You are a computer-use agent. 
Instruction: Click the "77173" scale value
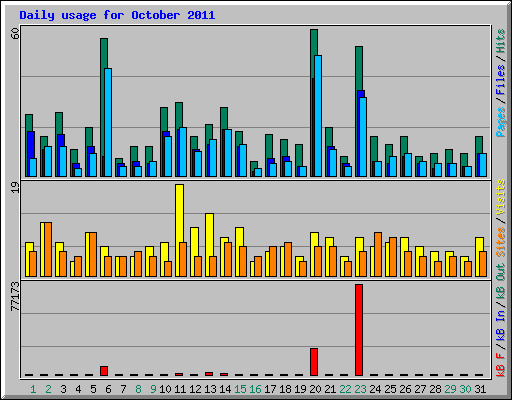tap(15, 296)
